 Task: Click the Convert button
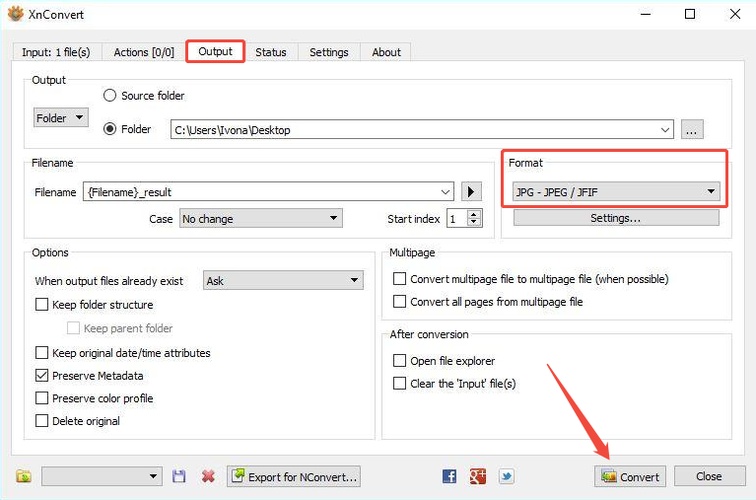630,476
